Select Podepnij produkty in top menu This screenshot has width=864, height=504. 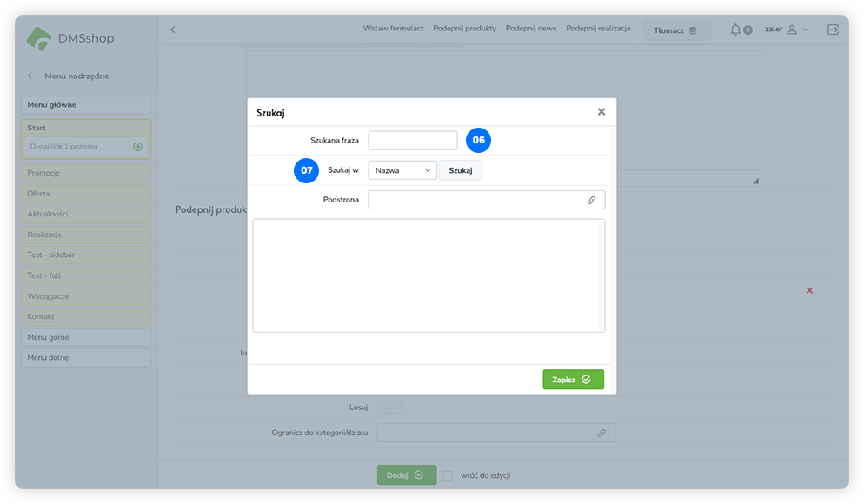[464, 29]
